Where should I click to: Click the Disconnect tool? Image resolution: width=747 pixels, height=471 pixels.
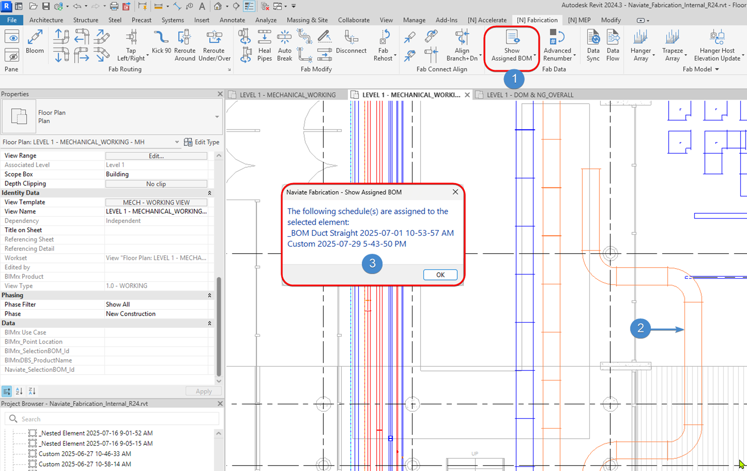351,42
